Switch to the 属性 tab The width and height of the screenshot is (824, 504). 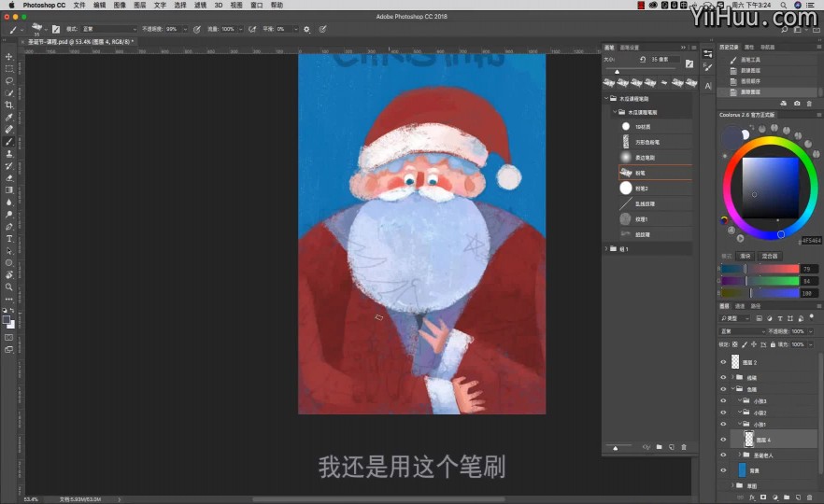(x=749, y=48)
